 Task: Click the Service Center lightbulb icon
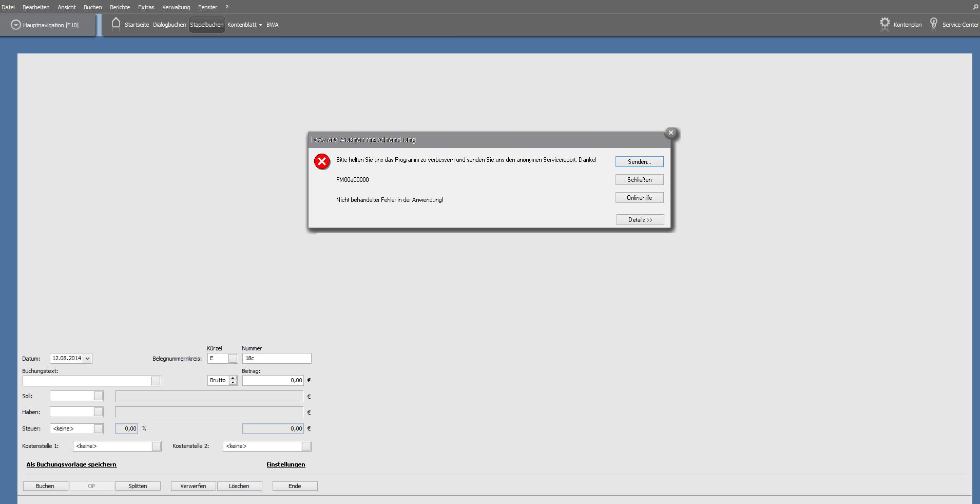(x=934, y=24)
